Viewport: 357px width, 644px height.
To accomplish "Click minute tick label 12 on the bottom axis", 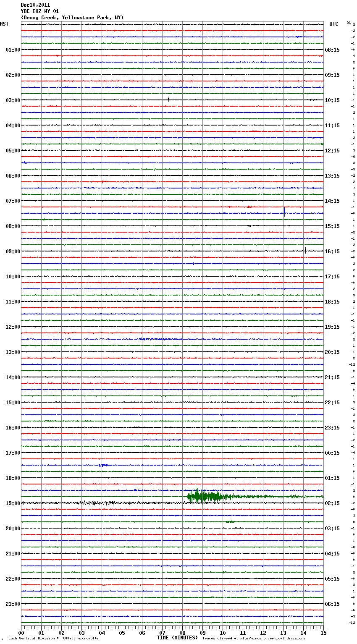I will 263,633.
